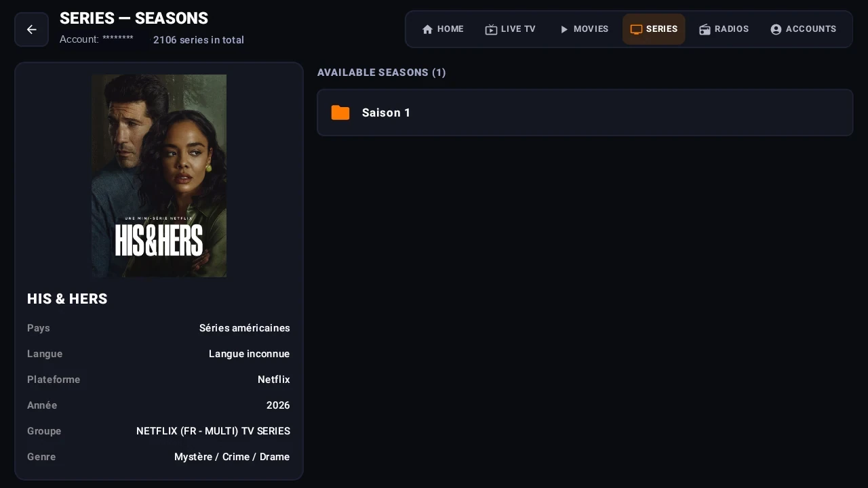Click the Live TV icon
The height and width of the screenshot is (488, 868).
[x=491, y=29]
